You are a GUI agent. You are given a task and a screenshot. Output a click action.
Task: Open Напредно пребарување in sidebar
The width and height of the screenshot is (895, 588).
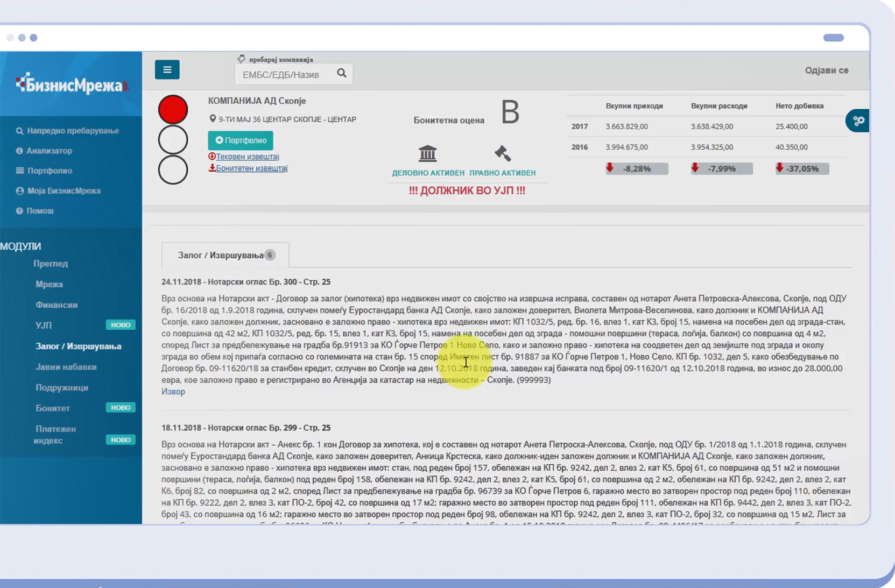pyautogui.click(x=73, y=131)
